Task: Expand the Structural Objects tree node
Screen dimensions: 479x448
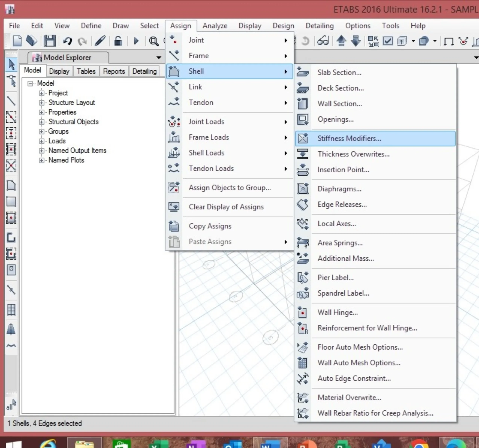Action: [x=41, y=122]
